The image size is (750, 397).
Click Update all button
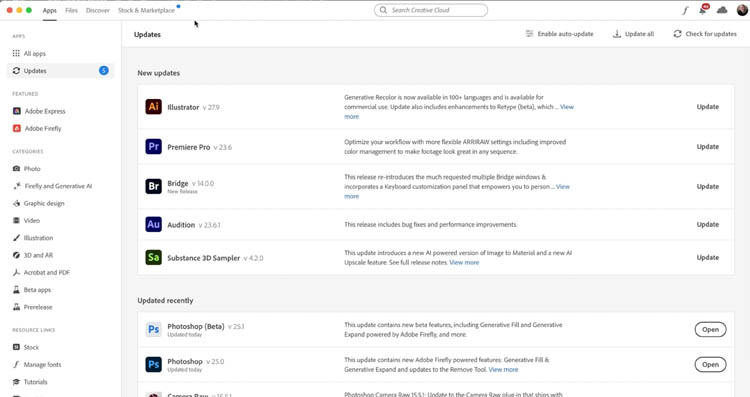click(x=633, y=34)
